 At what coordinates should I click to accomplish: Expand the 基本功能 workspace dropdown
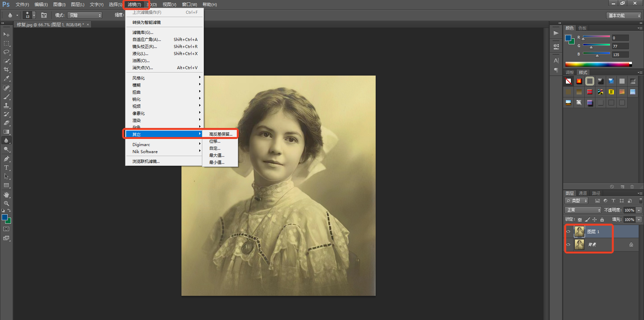(624, 16)
